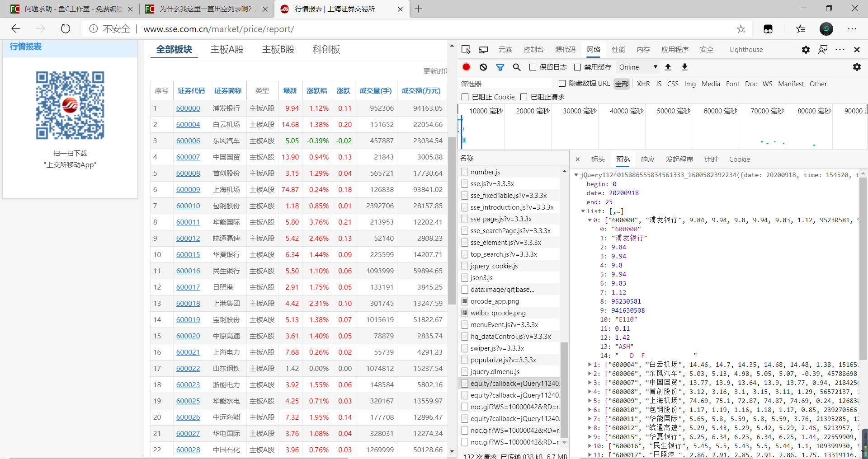Enable the 禁用缓存 checkbox

tap(577, 67)
